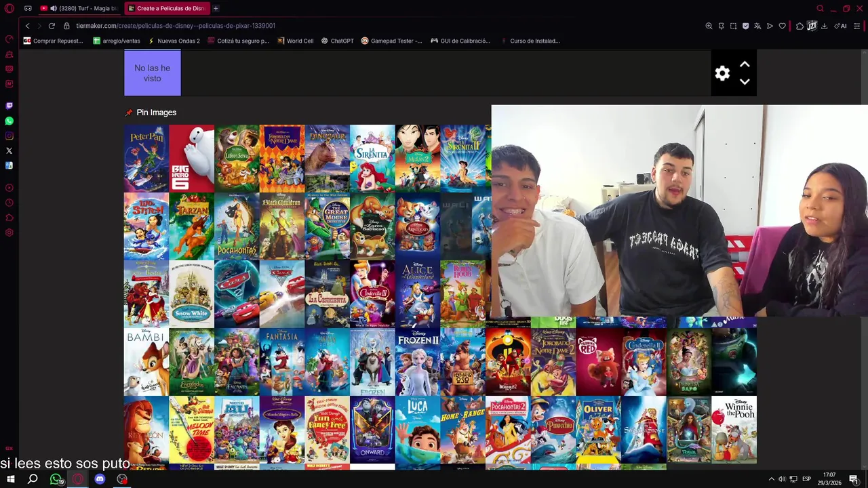The image size is (868, 488).
Task: Open WhatsApp from the taskbar
Action: click(x=56, y=479)
